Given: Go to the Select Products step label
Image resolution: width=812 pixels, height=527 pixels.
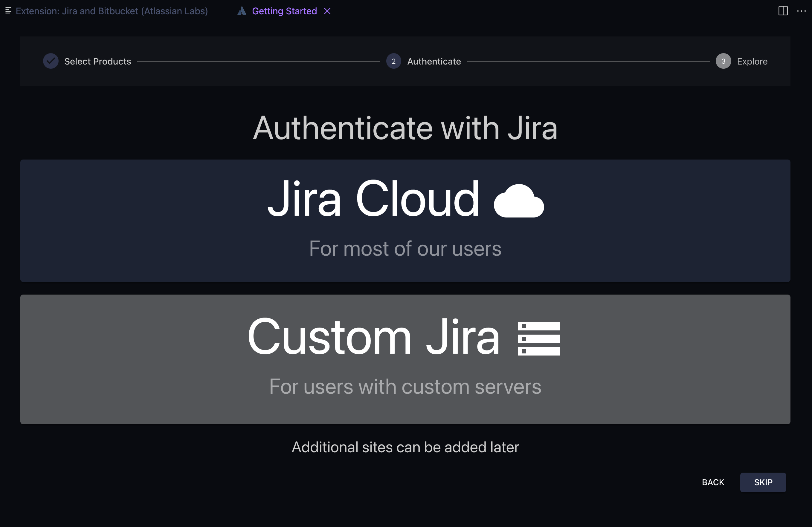Looking at the screenshot, I should [97, 61].
